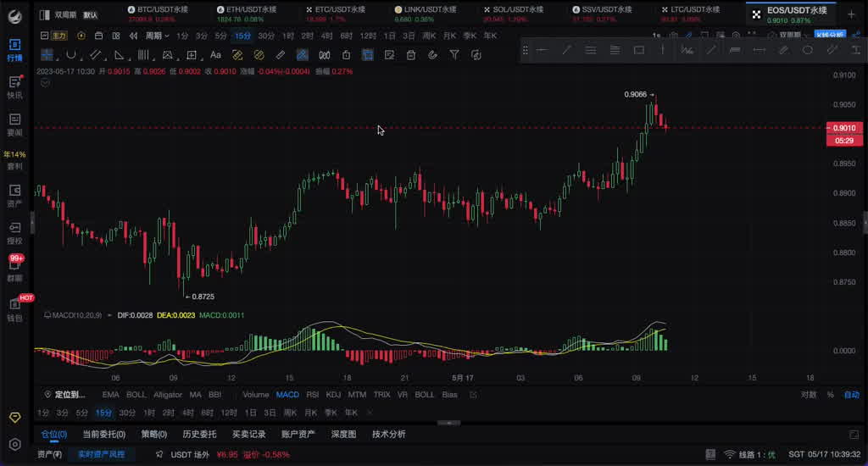Toggle the 主力 indicator button
Viewport: 868px width, 466px height.
[x=57, y=36]
